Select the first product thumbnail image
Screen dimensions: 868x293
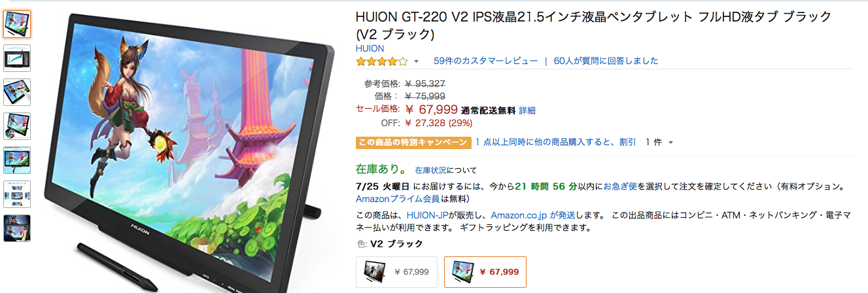tap(17, 24)
